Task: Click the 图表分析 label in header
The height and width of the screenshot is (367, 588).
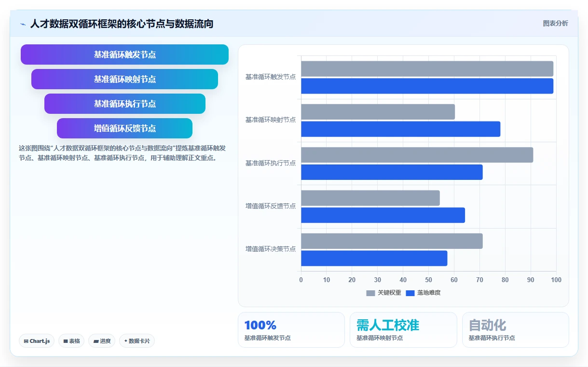Action: (555, 23)
